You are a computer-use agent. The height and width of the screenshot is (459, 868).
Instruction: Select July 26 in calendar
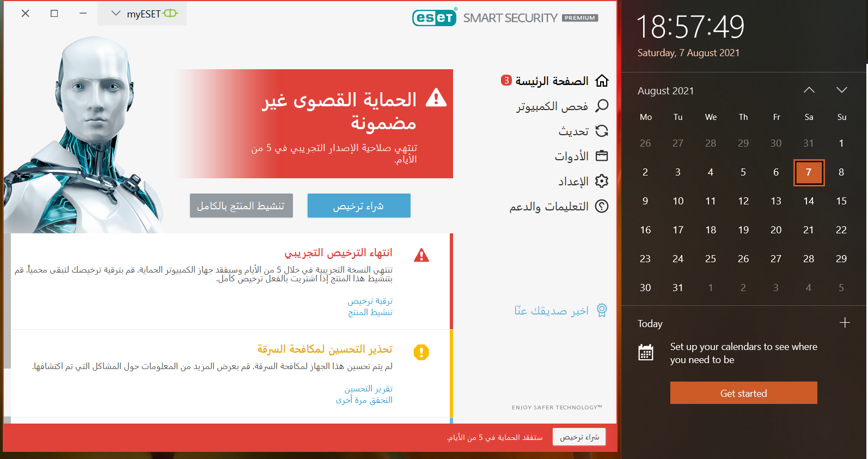(645, 143)
